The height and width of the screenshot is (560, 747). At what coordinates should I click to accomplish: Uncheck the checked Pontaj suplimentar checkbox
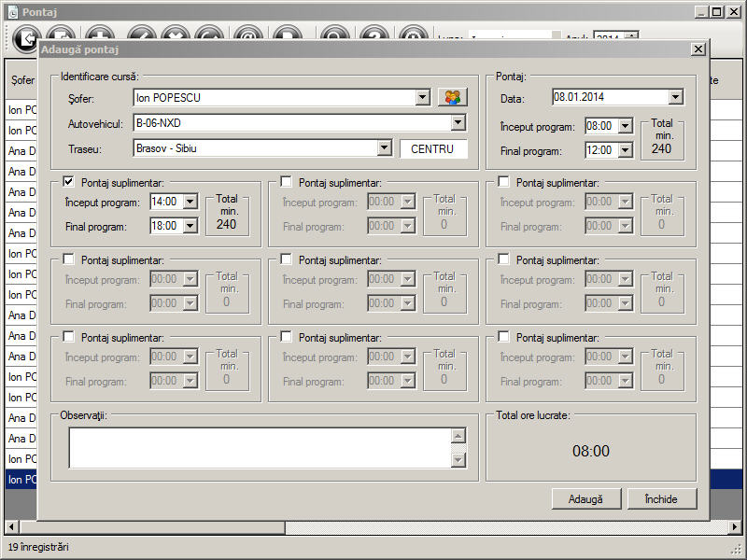(x=68, y=181)
